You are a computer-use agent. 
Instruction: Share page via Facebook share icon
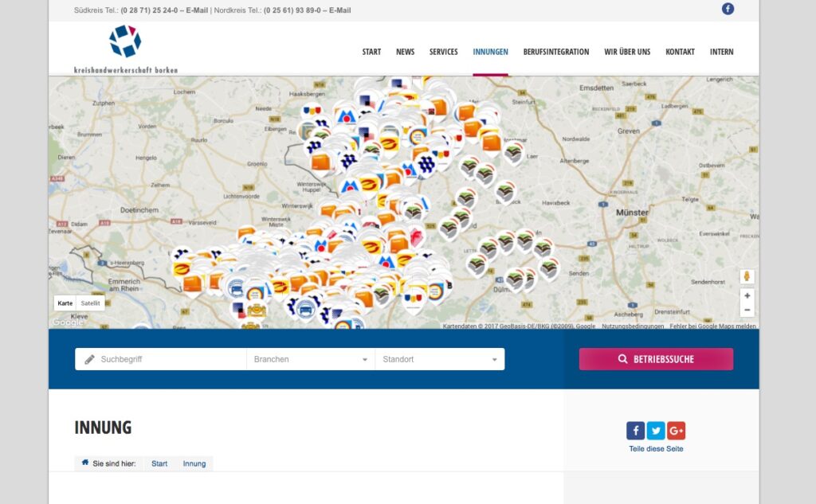point(635,431)
